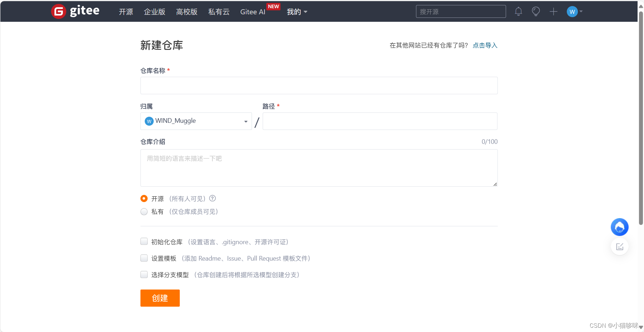Viewport: 644px width, 332px height.
Task: Select the 开源 menu item
Action: [125, 12]
